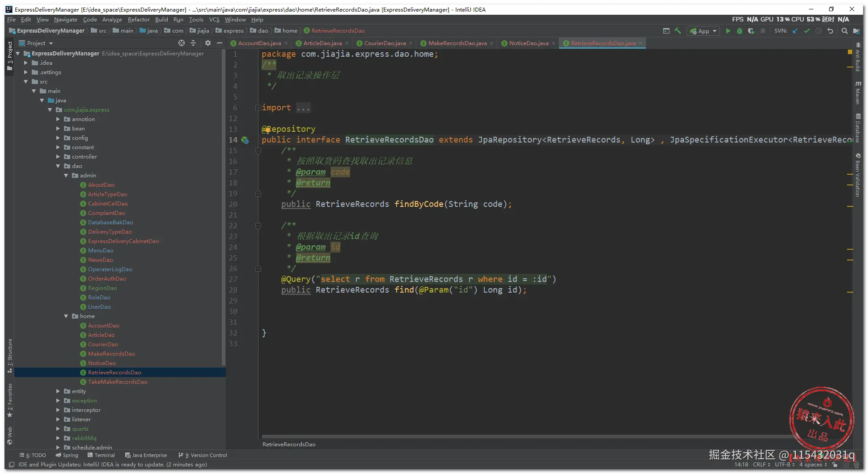868x474 pixels.
Task: Click the SVN update project arrow icon
Action: coord(795,31)
